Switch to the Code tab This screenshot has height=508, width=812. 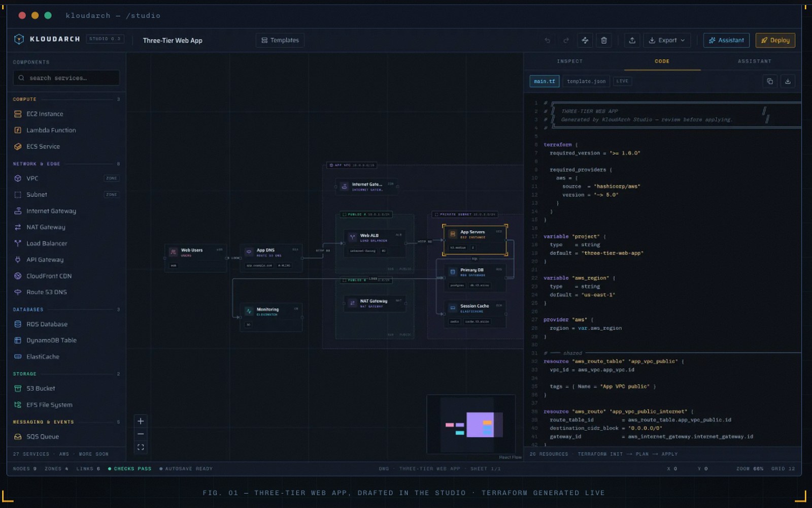click(x=662, y=61)
